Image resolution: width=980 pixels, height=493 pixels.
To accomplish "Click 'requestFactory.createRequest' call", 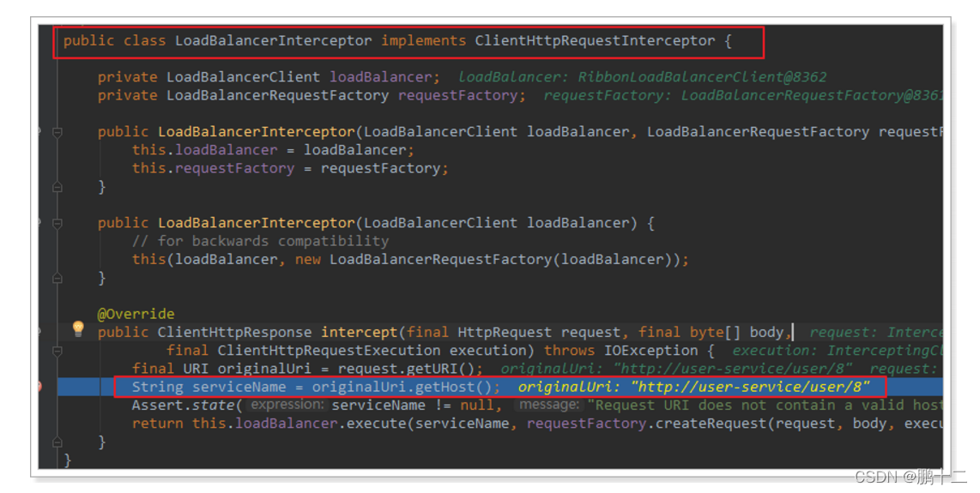I will click(x=647, y=424).
